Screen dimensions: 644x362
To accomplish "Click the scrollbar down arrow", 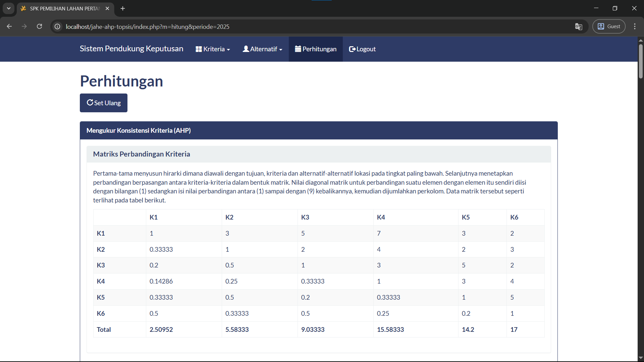I will click(641, 358).
